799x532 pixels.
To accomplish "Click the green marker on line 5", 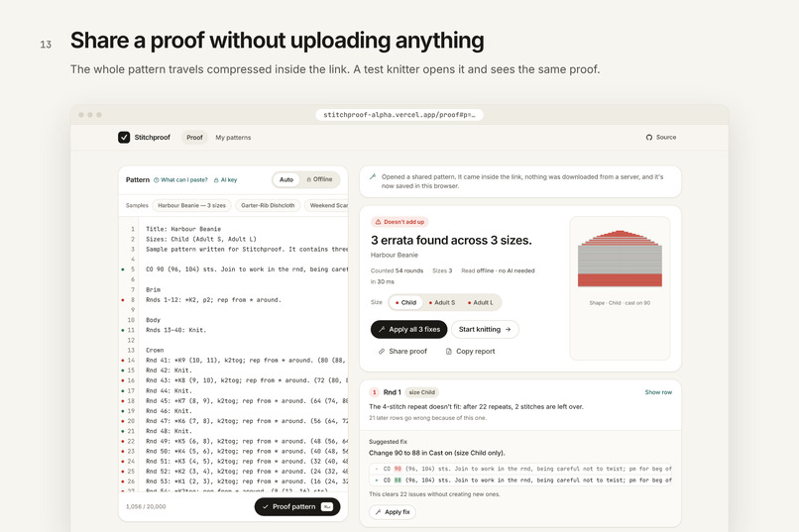I will pyautogui.click(x=122, y=269).
